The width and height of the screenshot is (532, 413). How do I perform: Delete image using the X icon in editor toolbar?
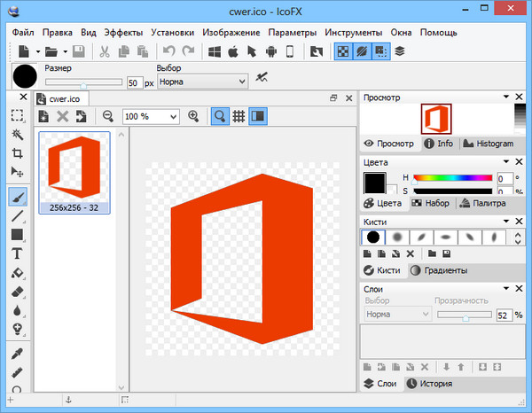click(x=62, y=116)
